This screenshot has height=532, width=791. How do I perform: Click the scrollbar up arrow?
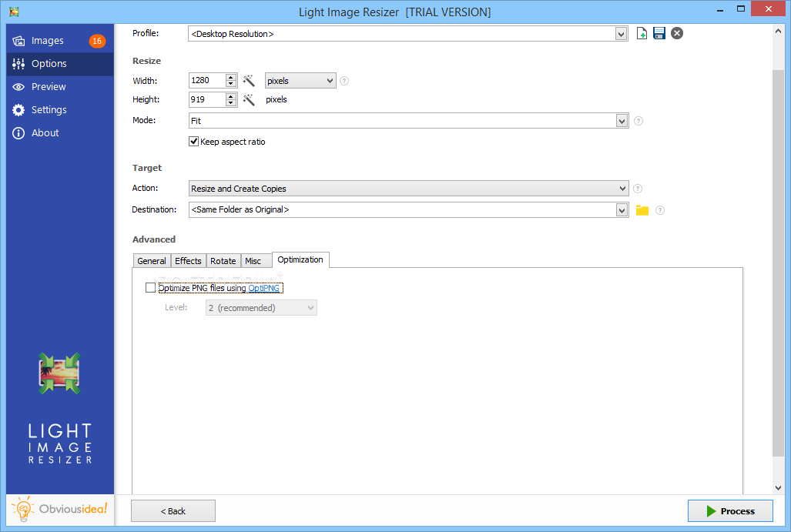pyautogui.click(x=779, y=32)
